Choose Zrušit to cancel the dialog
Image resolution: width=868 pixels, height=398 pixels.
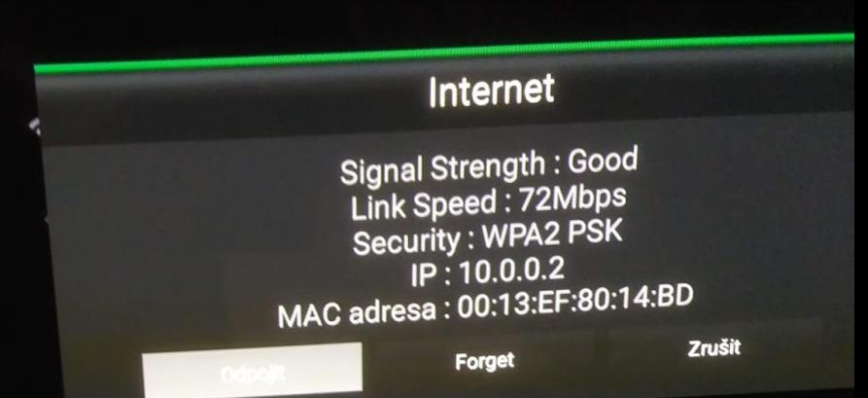(x=714, y=348)
